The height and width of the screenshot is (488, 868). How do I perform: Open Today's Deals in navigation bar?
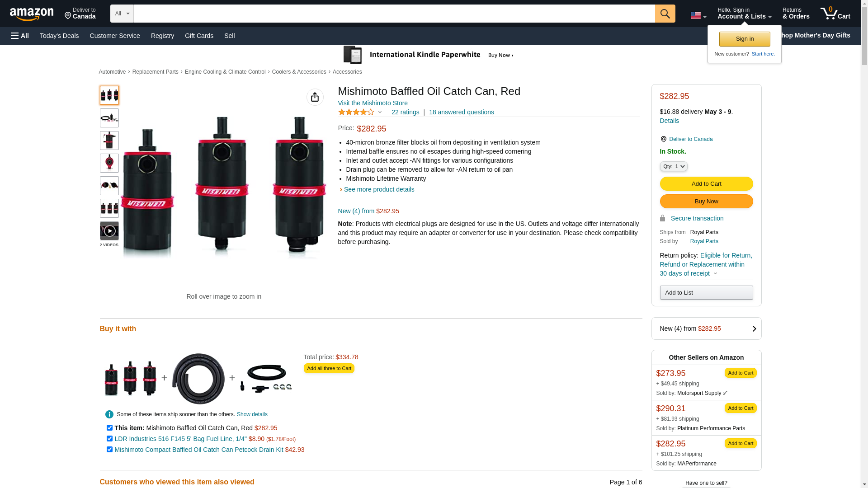click(x=59, y=36)
